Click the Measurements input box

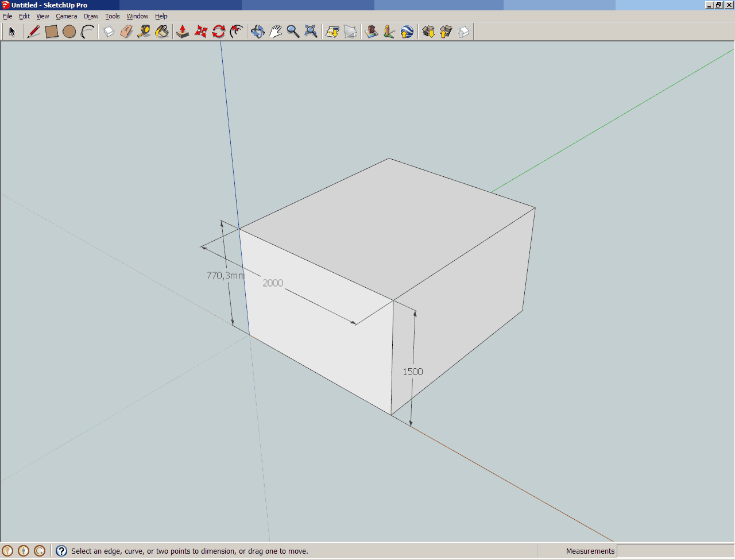(675, 551)
